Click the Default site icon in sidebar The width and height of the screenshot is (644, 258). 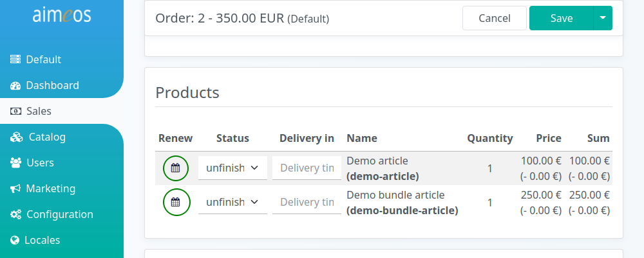[x=15, y=60]
